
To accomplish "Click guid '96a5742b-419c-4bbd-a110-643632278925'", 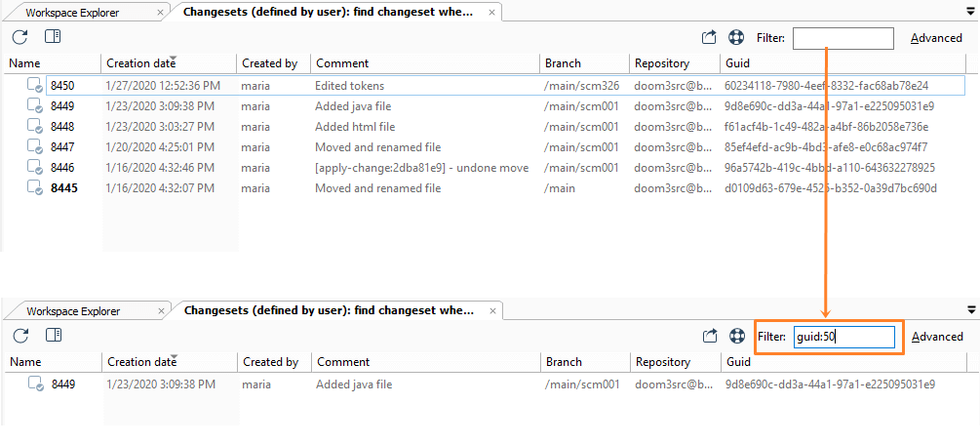I will coord(830,168).
